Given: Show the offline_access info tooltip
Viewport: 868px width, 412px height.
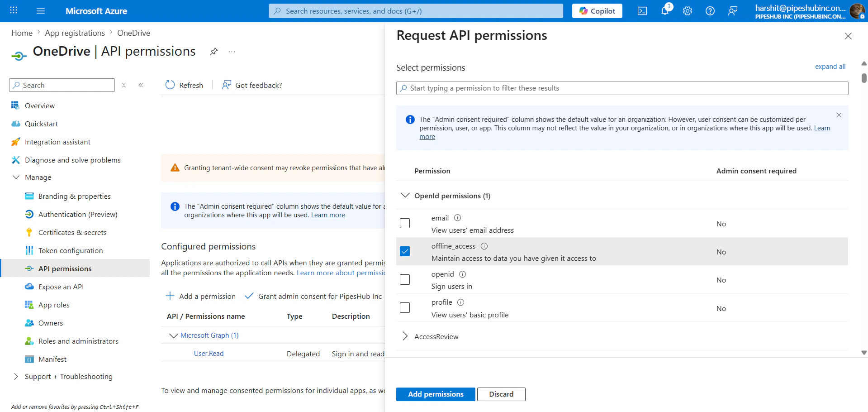Looking at the screenshot, I should click(484, 246).
